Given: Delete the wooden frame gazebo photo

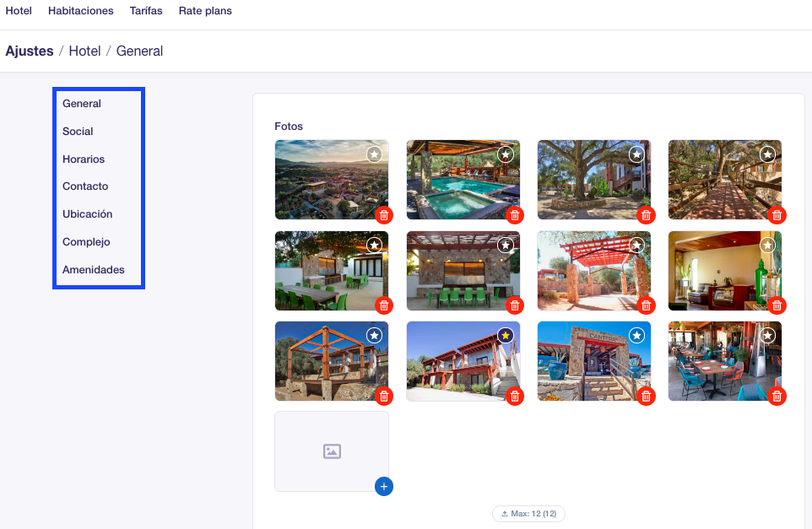Looking at the screenshot, I should (x=384, y=397).
